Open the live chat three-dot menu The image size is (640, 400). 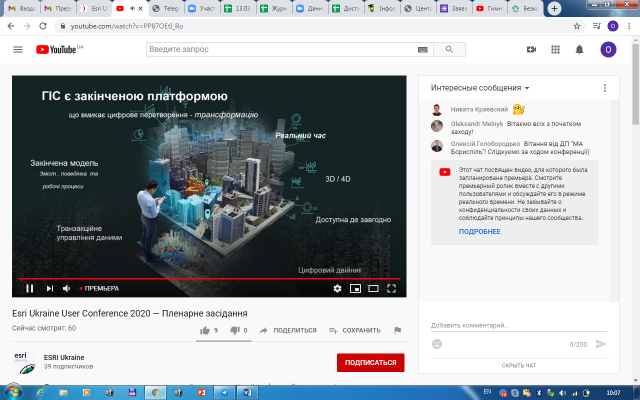pyautogui.click(x=605, y=88)
